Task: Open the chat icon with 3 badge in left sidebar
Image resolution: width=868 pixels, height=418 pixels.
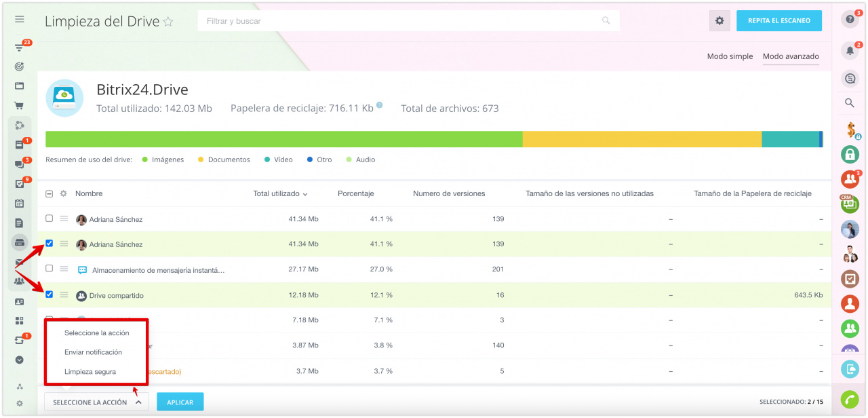Action: click(x=20, y=164)
